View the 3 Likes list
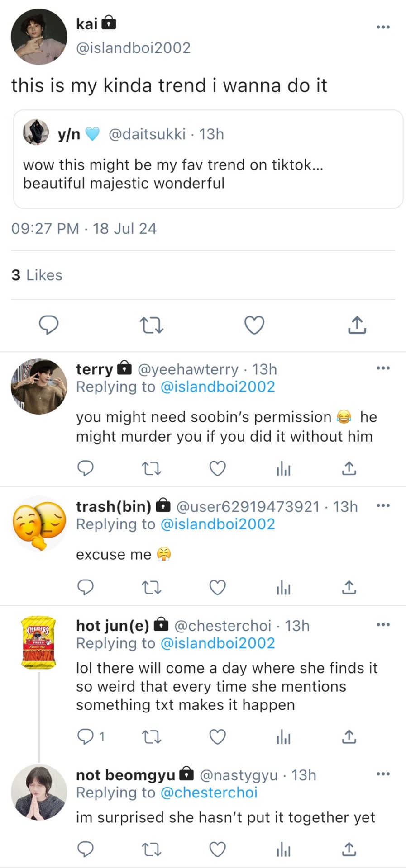406x868 pixels. coord(37,275)
